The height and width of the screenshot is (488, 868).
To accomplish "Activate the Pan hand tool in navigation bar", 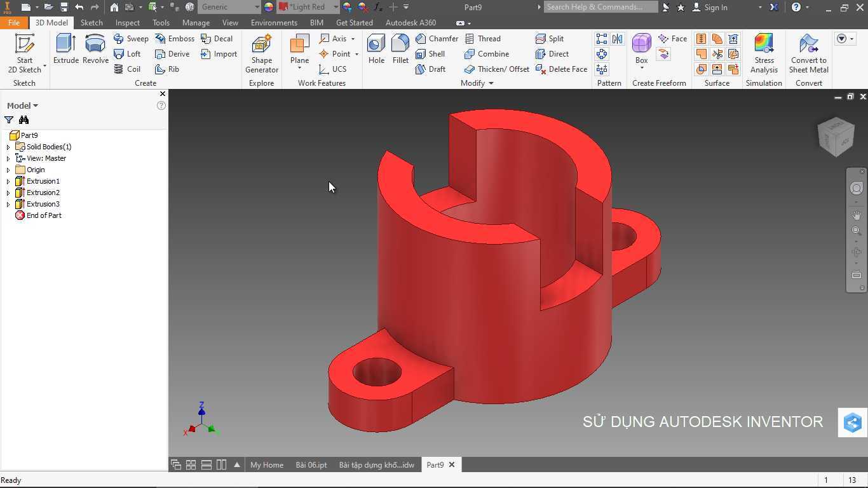I will [x=857, y=215].
